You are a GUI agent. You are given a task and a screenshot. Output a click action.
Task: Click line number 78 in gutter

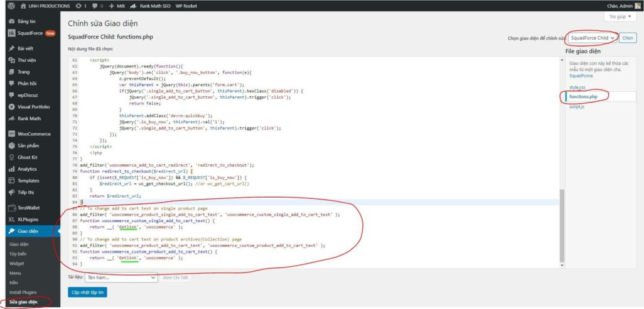pos(75,165)
